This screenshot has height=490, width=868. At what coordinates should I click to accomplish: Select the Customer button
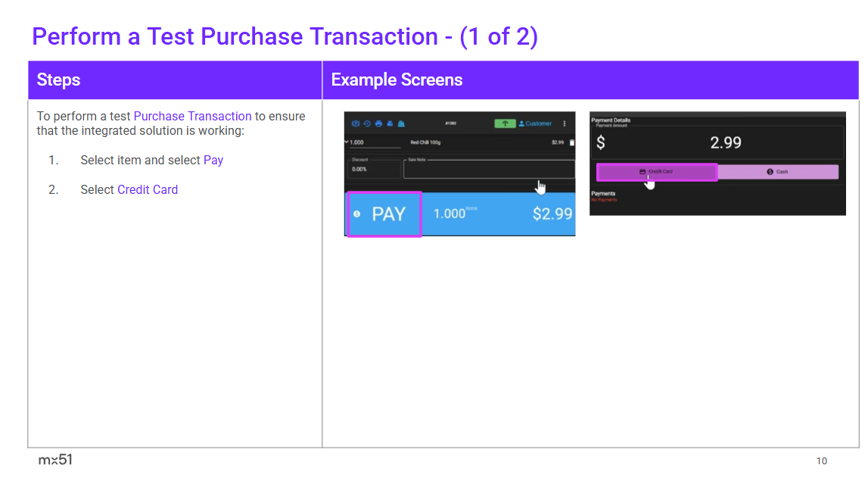click(536, 123)
